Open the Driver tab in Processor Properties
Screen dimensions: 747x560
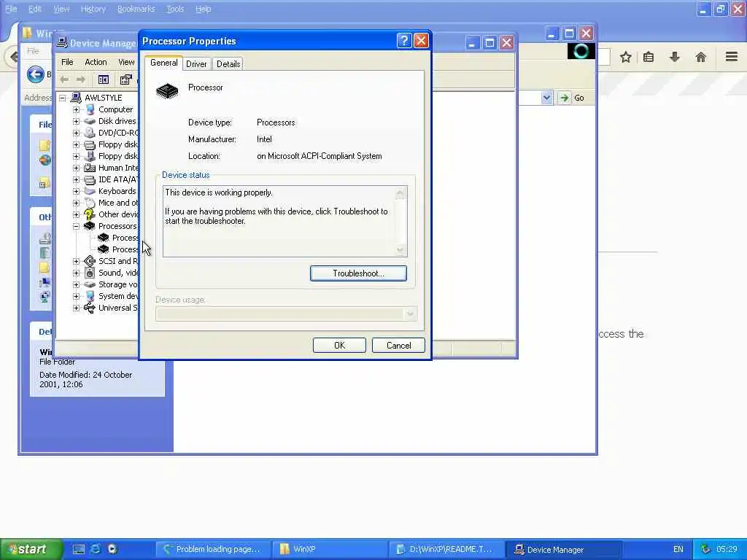tap(196, 64)
